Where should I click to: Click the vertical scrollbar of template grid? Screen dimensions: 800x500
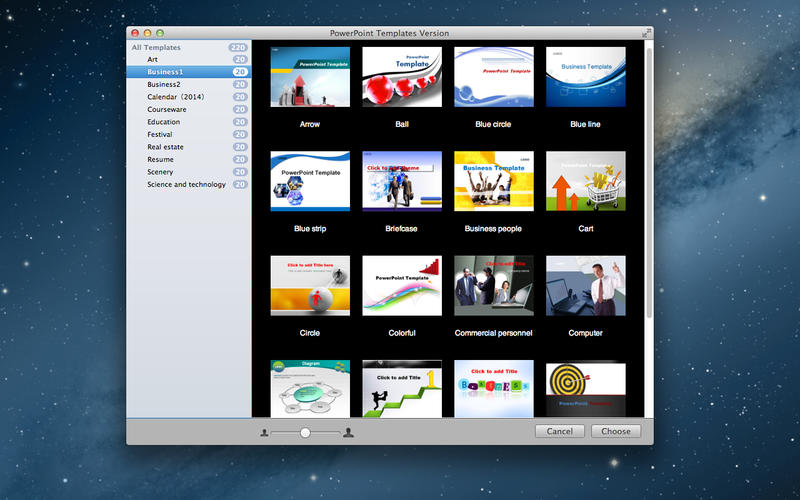[649, 180]
